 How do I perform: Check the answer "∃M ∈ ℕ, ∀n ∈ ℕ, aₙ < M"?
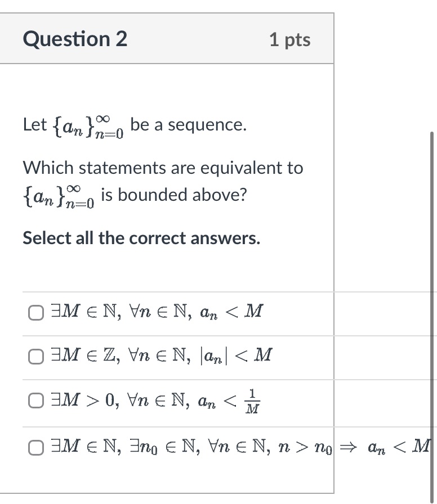coord(35,312)
